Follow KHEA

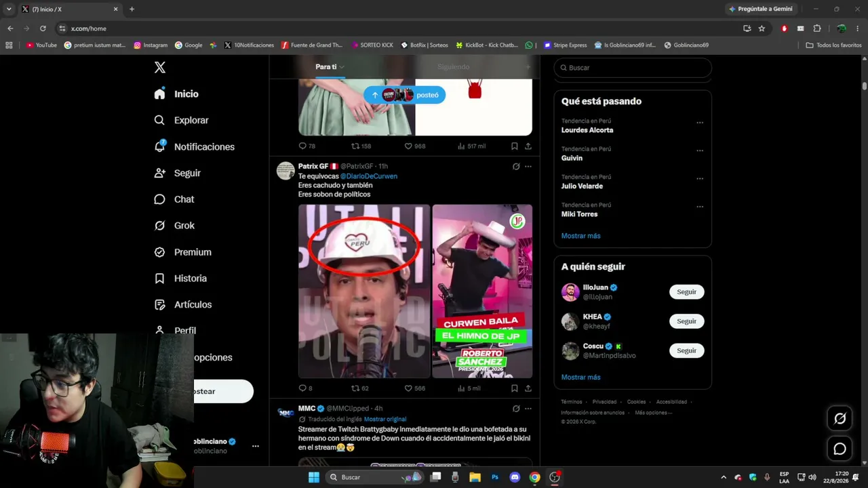tap(686, 321)
